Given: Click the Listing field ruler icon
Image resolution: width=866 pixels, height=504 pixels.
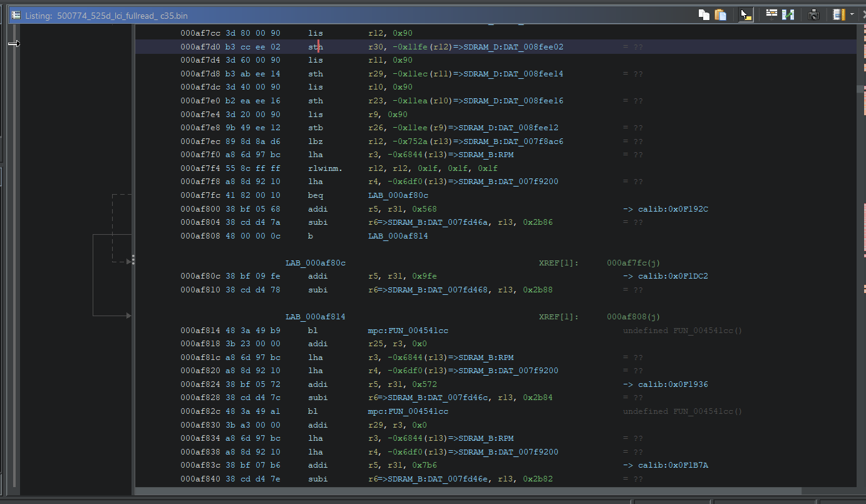Looking at the screenshot, I should 839,15.
